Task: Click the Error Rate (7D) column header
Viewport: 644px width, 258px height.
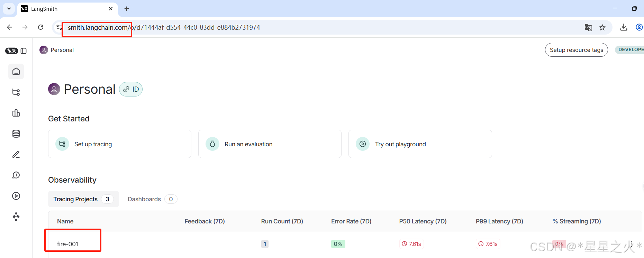Action: (351, 221)
